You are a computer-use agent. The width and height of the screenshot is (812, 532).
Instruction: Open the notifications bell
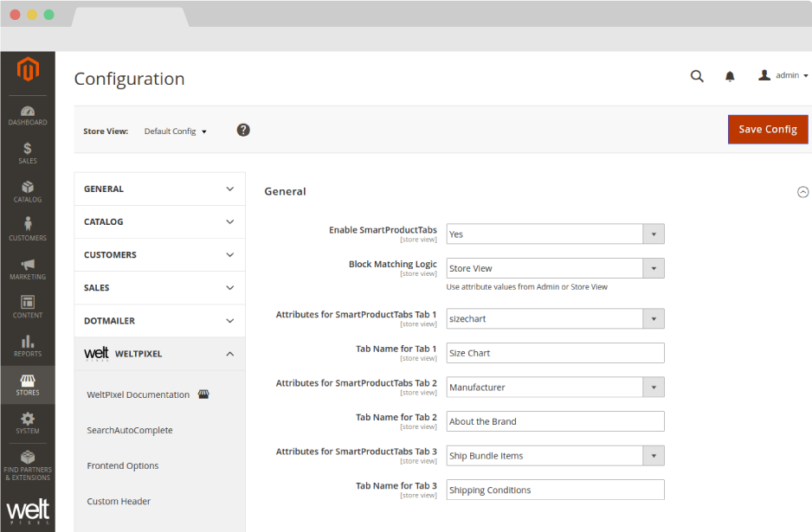[x=730, y=76]
